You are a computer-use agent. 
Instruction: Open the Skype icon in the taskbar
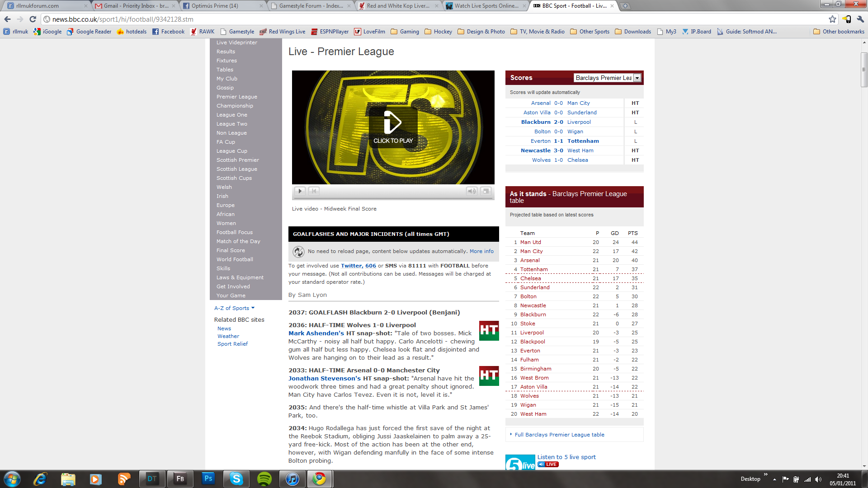click(x=236, y=479)
